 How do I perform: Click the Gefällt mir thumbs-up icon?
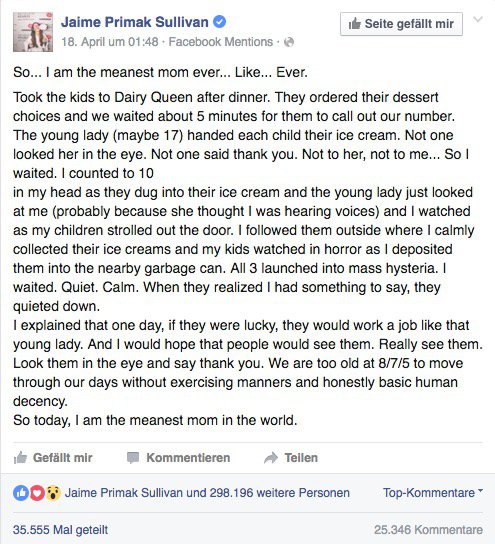20,458
